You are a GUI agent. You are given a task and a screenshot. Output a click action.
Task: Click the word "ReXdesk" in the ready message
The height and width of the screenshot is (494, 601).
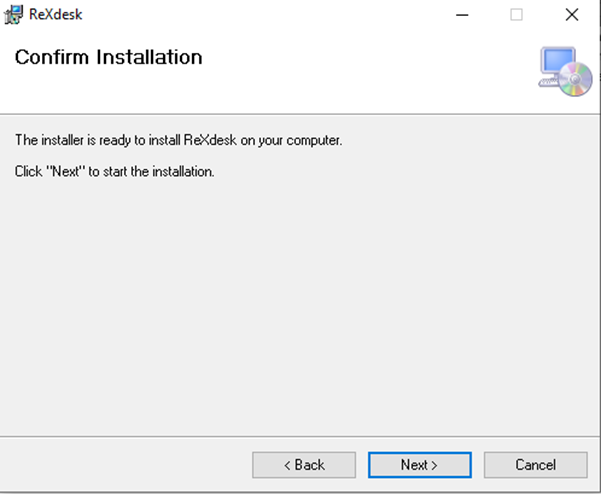pyautogui.click(x=211, y=140)
